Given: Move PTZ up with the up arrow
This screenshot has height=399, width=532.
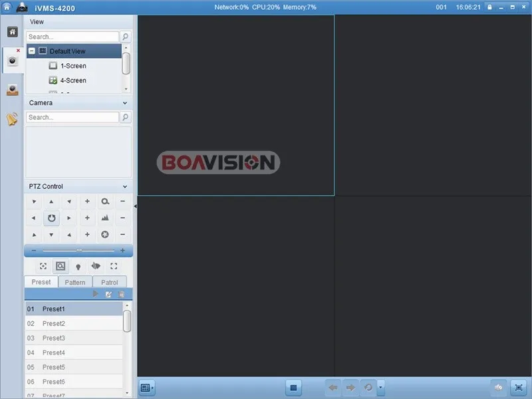Looking at the screenshot, I should (x=51, y=201).
